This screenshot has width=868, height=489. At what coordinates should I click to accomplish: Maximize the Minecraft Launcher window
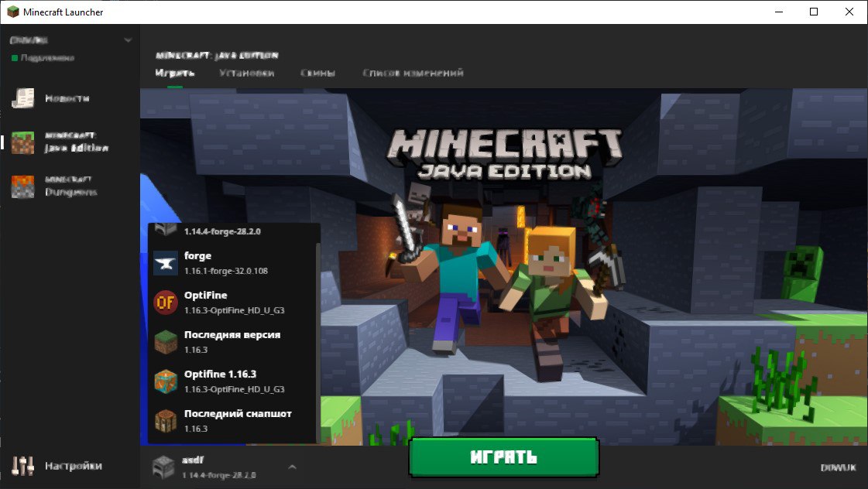coord(814,12)
